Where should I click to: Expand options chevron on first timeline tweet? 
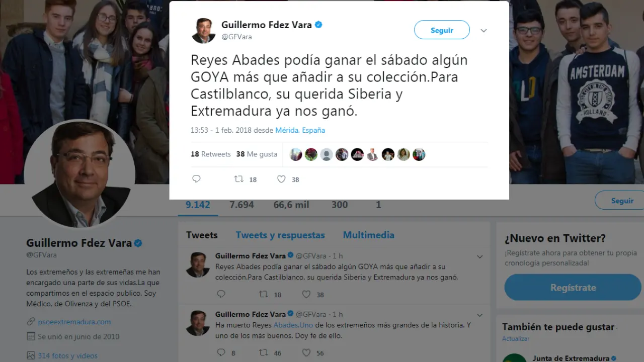(x=479, y=256)
